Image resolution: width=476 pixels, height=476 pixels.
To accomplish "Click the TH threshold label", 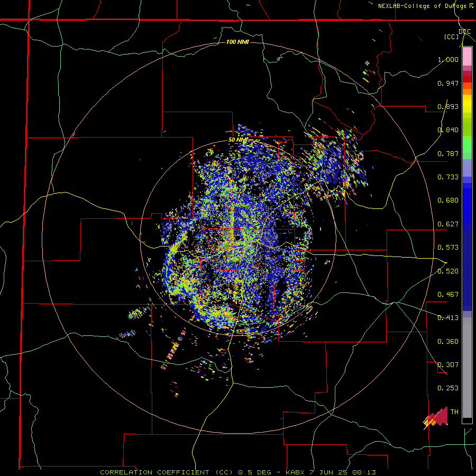I will 454,412.
